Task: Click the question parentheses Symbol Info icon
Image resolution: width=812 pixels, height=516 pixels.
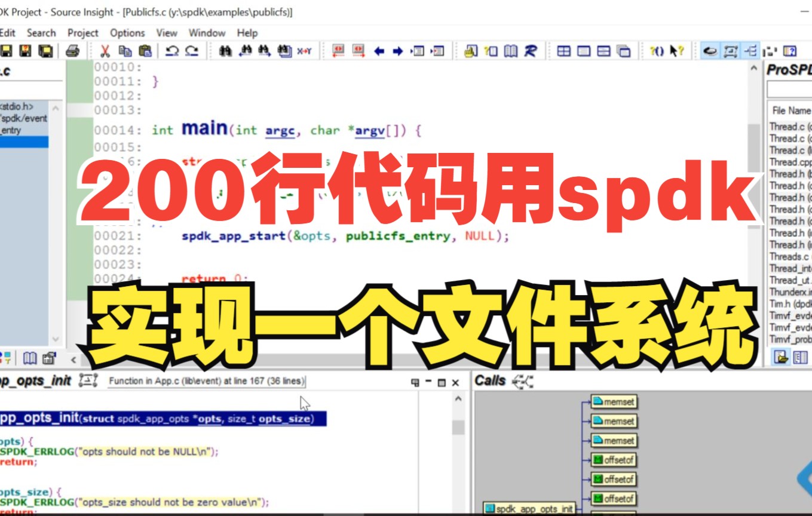Action: (657, 51)
